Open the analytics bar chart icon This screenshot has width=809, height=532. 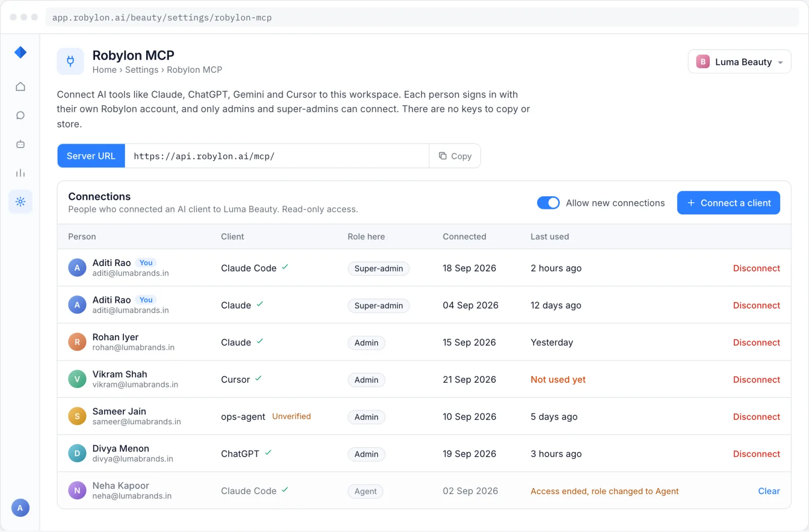tap(20, 173)
